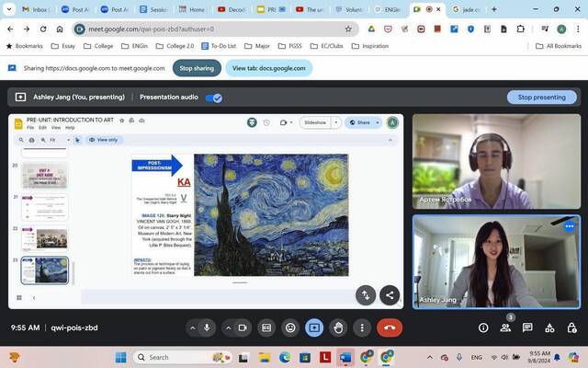Open the chat with everyone panel
The height and width of the screenshot is (368, 588).
[x=527, y=328]
